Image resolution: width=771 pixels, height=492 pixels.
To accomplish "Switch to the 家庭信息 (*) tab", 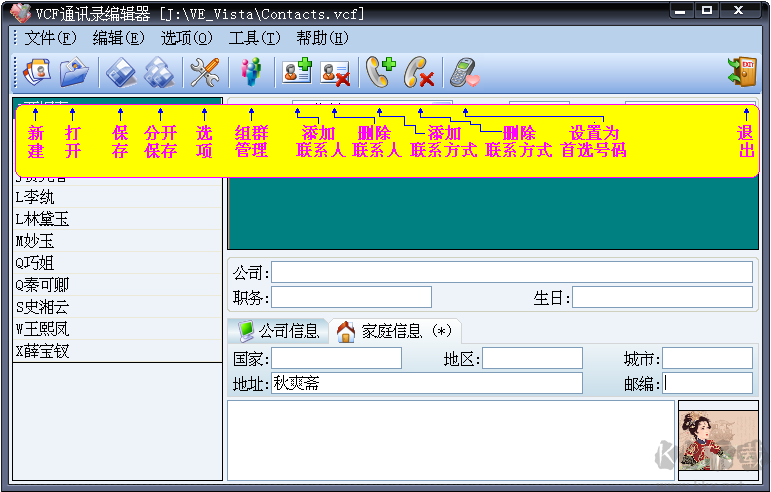I will 395,331.
